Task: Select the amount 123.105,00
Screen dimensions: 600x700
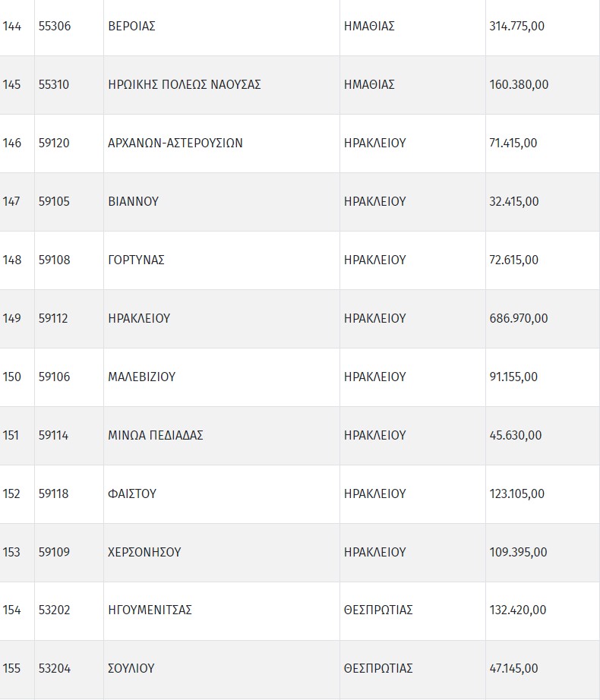Action: click(517, 494)
